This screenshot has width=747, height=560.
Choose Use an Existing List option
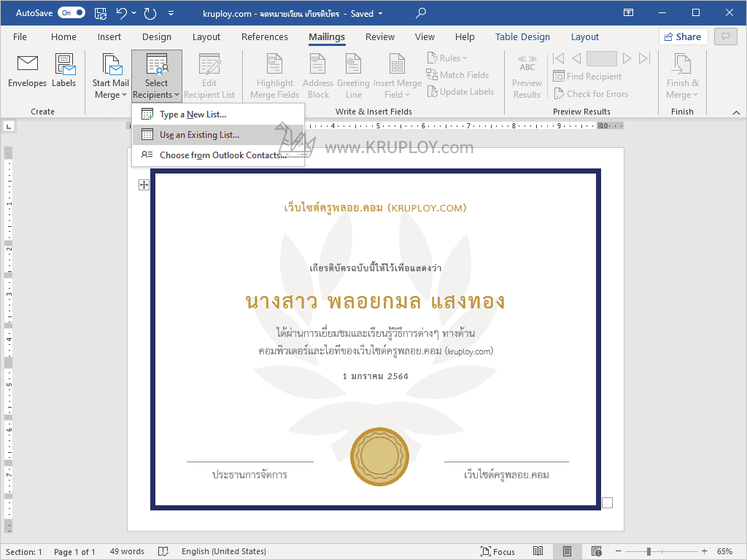199,135
